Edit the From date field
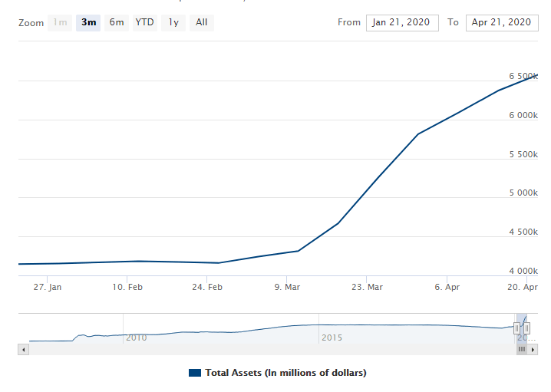Image resolution: width=551 pixels, height=392 pixels. tap(402, 22)
